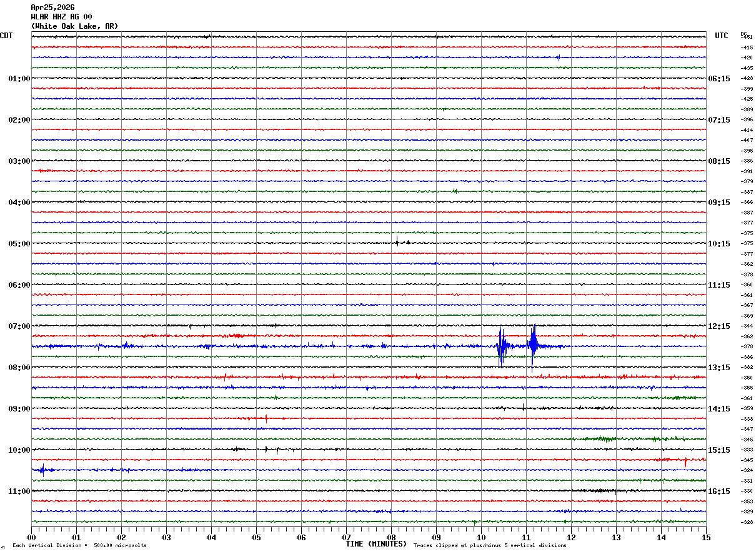The image size is (756, 554).
Task: Select the 05:00 CDT time label
Action: 19,244
